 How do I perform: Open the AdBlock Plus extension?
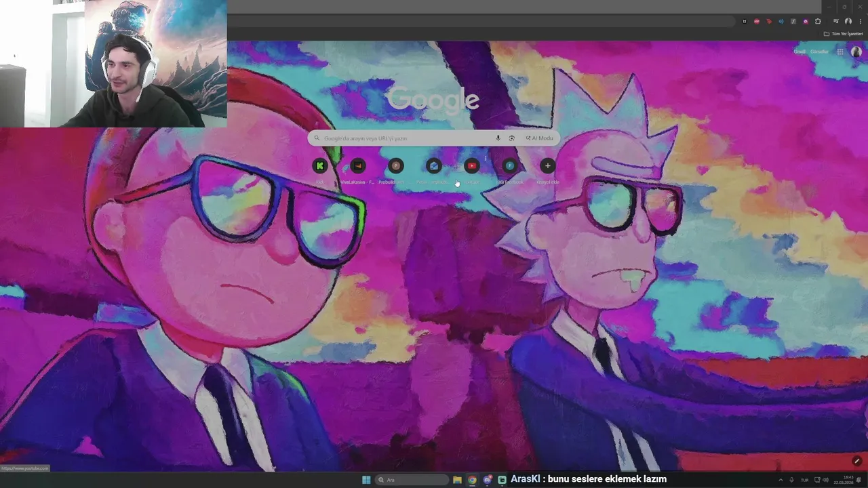click(x=757, y=21)
